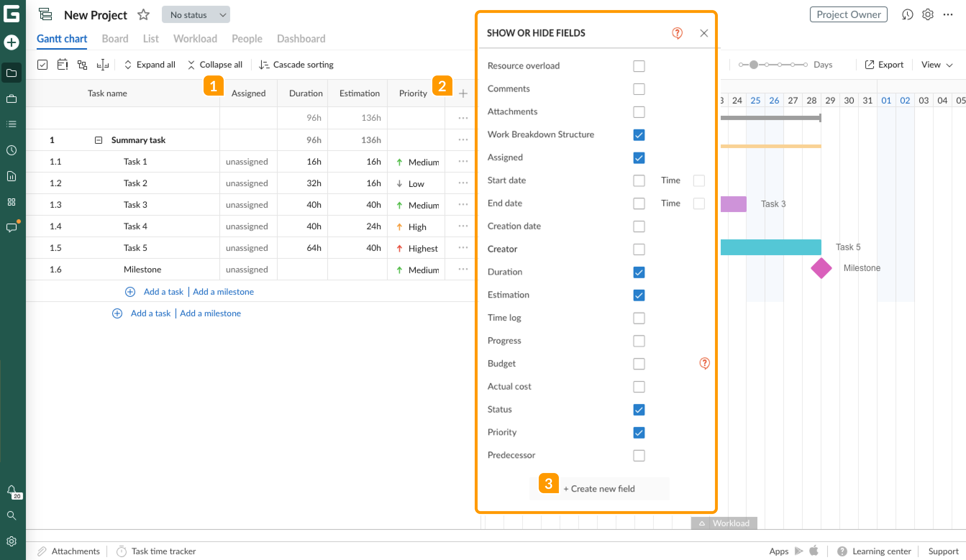
Task: Open the My Tasks list icon
Action: coord(12,123)
